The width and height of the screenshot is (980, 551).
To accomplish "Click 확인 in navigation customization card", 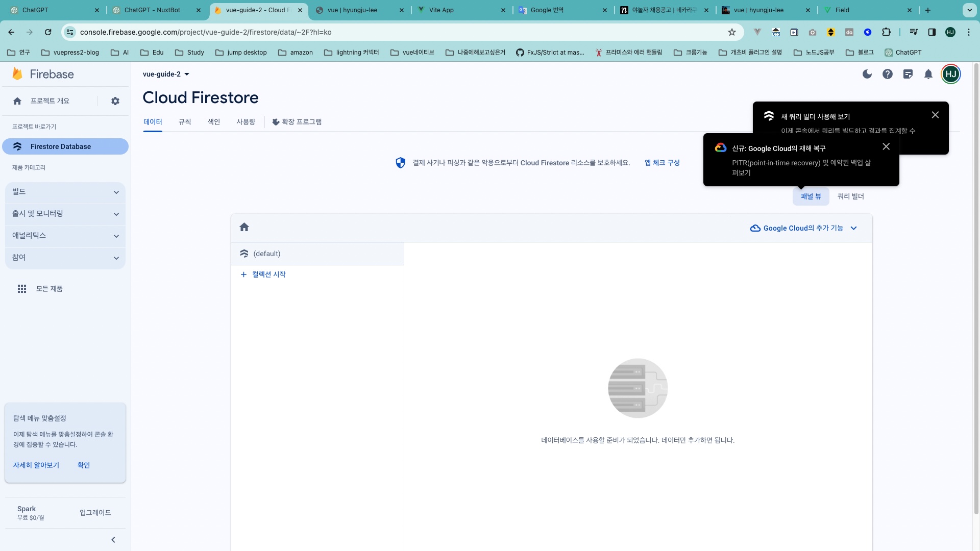I will tap(84, 465).
